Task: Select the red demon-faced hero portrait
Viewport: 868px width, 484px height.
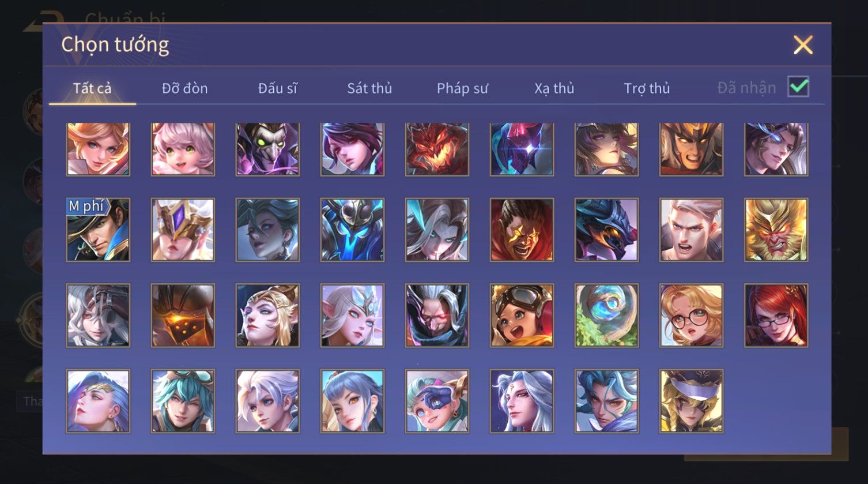Action: (437, 149)
